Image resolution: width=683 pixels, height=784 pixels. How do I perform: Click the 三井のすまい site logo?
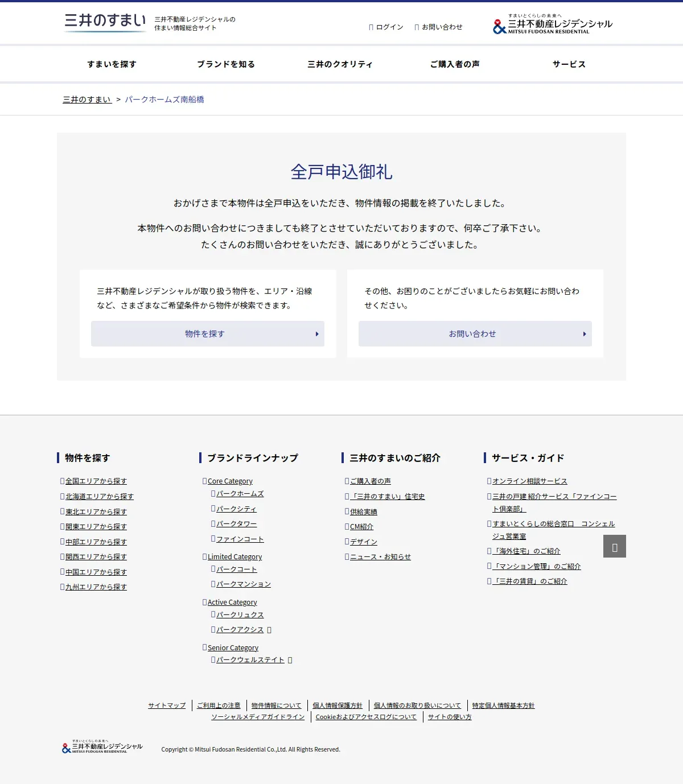tap(105, 22)
